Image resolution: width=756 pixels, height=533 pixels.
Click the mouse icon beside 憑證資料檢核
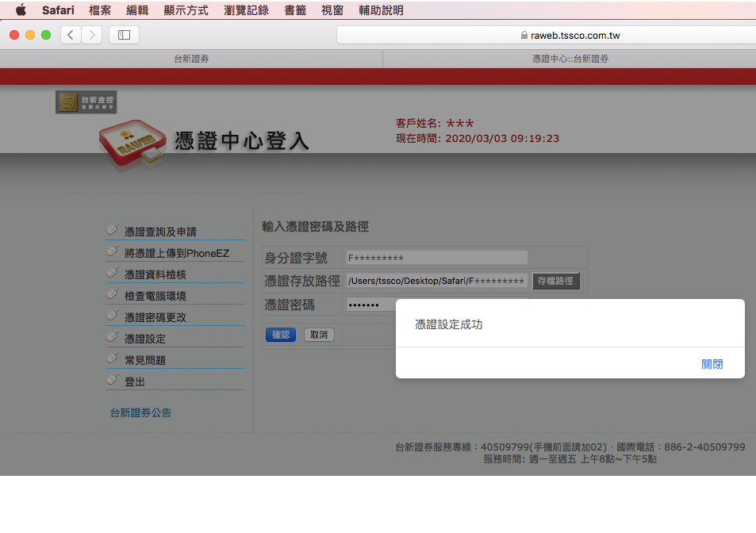113,272
